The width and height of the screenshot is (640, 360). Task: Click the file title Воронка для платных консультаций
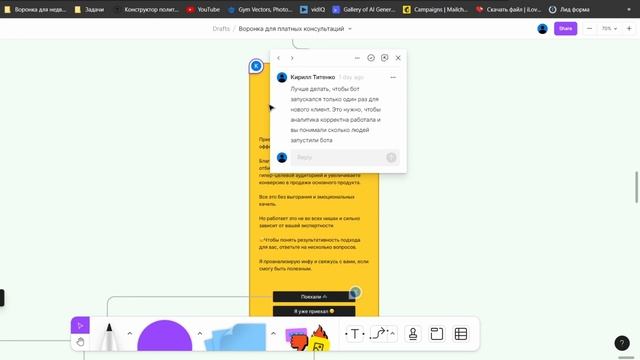(x=291, y=29)
